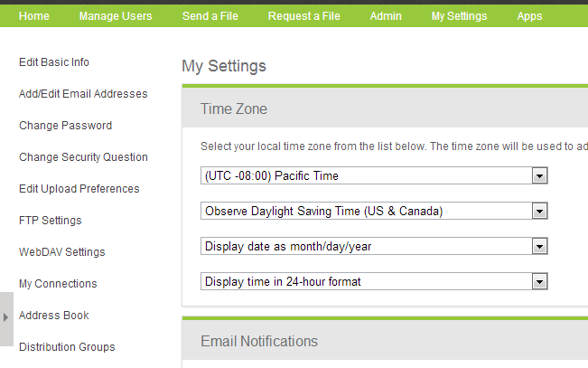The width and height of the screenshot is (588, 368).
Task: Open Change Security Question page
Action: click(x=83, y=157)
